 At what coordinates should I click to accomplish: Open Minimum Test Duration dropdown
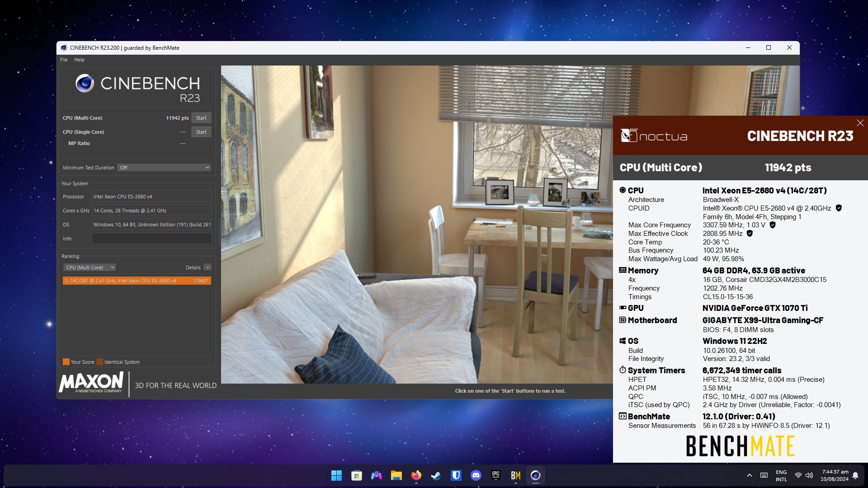[x=164, y=168]
